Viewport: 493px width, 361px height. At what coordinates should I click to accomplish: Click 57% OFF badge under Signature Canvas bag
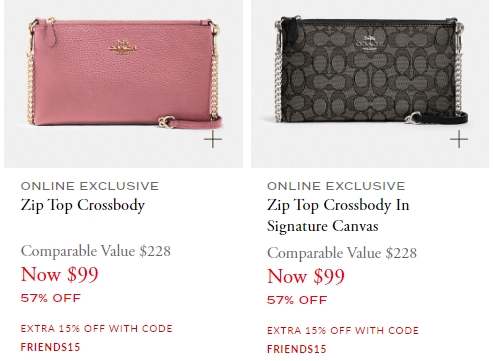(x=297, y=300)
